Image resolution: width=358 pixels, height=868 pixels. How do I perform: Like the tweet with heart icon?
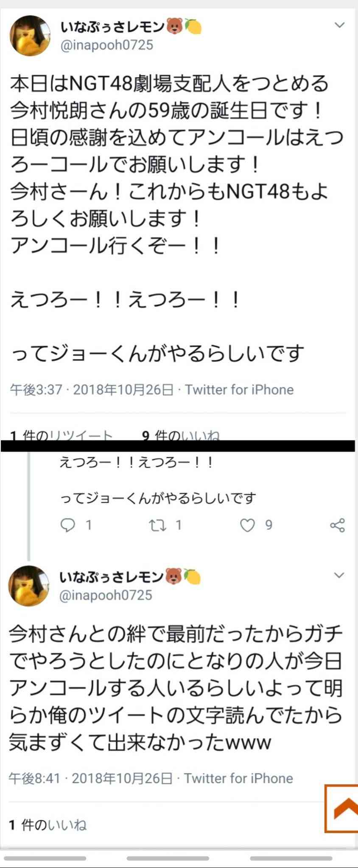247,525
